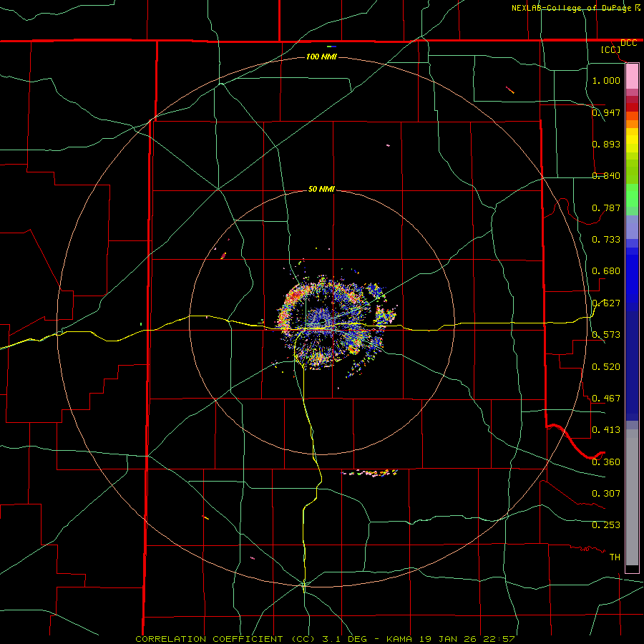Select the 0.413 legend value
This screenshot has height=644, width=644.
click(x=606, y=430)
